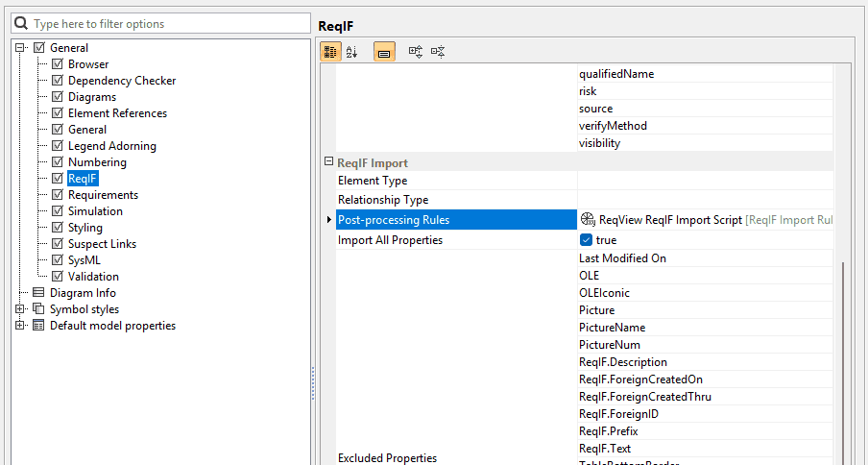868x465 pixels.
Task: Select the Simulation tree item
Action: coord(95,211)
